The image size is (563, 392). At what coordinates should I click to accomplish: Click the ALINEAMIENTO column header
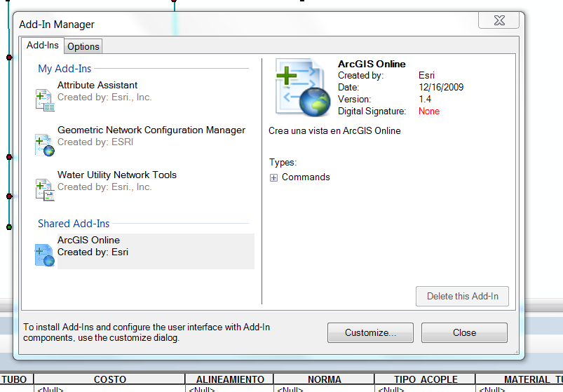coord(230,379)
